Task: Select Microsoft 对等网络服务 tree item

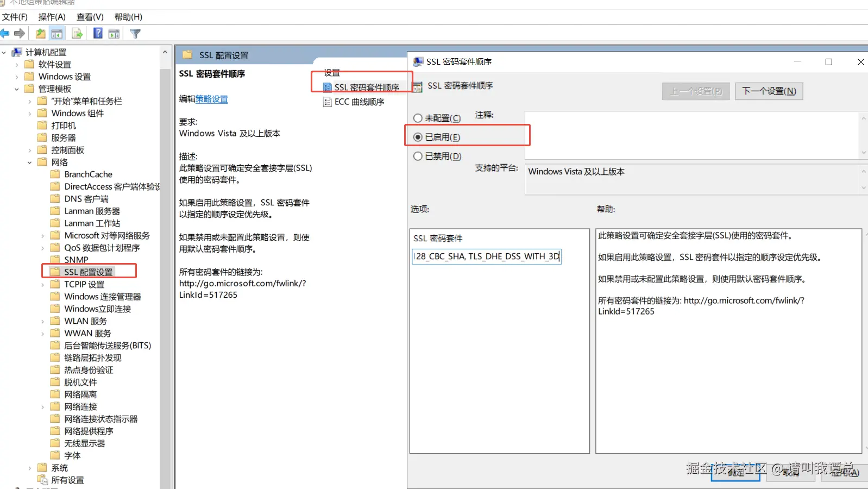Action: pyautogui.click(x=107, y=235)
